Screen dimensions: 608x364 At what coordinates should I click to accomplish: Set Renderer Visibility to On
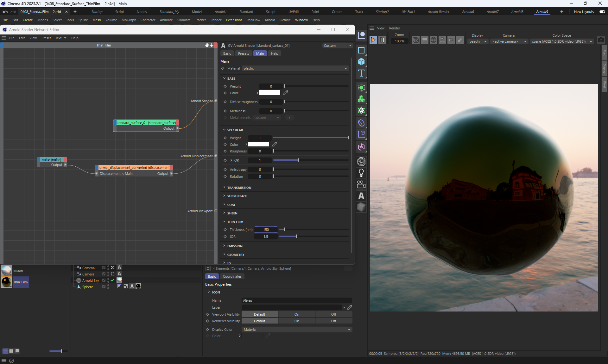pos(296,321)
